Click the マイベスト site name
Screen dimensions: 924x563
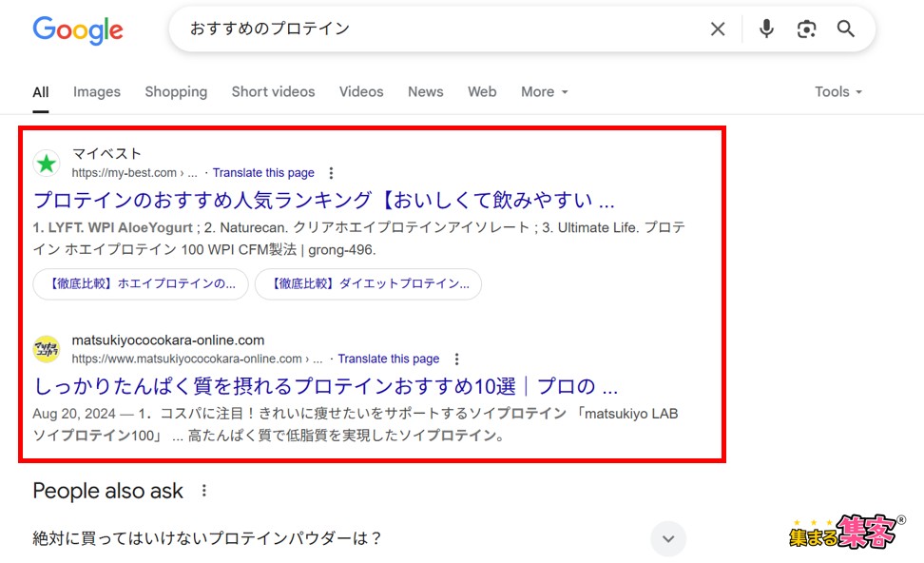[106, 154]
